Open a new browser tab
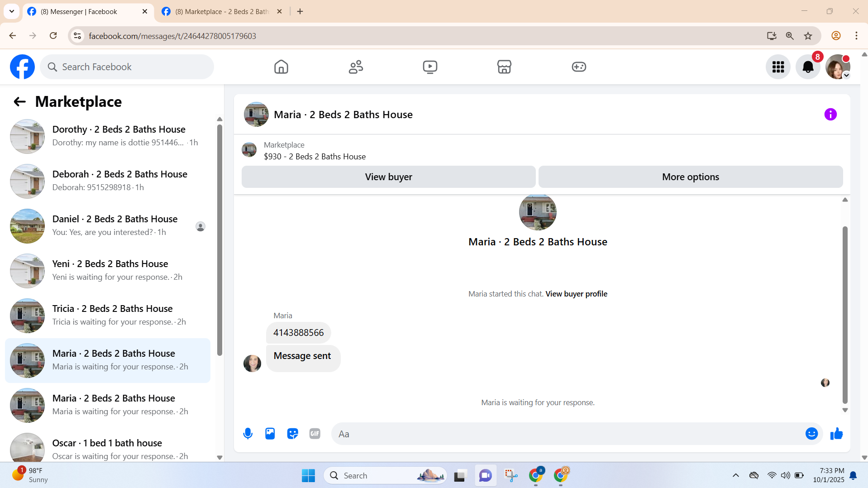The image size is (868, 488). tap(300, 12)
